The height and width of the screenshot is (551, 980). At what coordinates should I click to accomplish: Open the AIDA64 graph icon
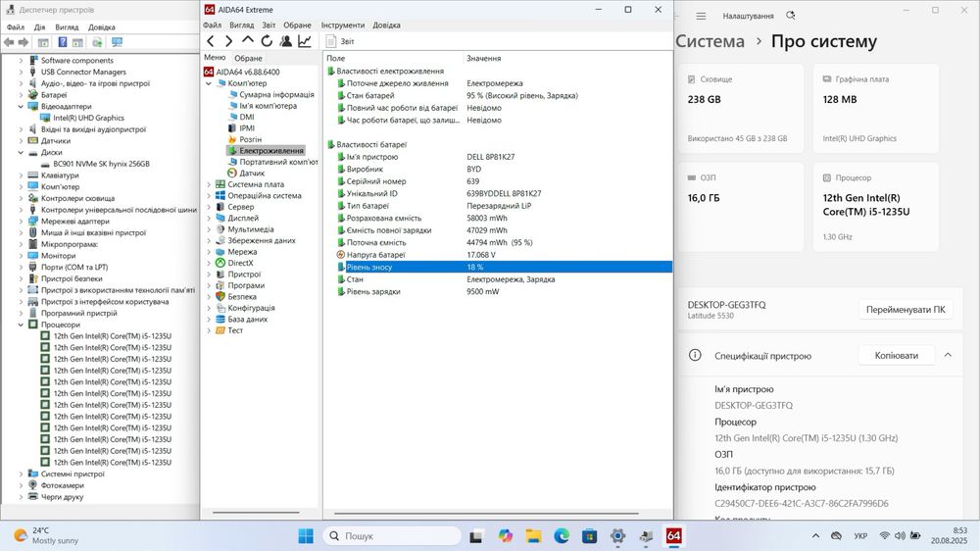pyautogui.click(x=305, y=41)
